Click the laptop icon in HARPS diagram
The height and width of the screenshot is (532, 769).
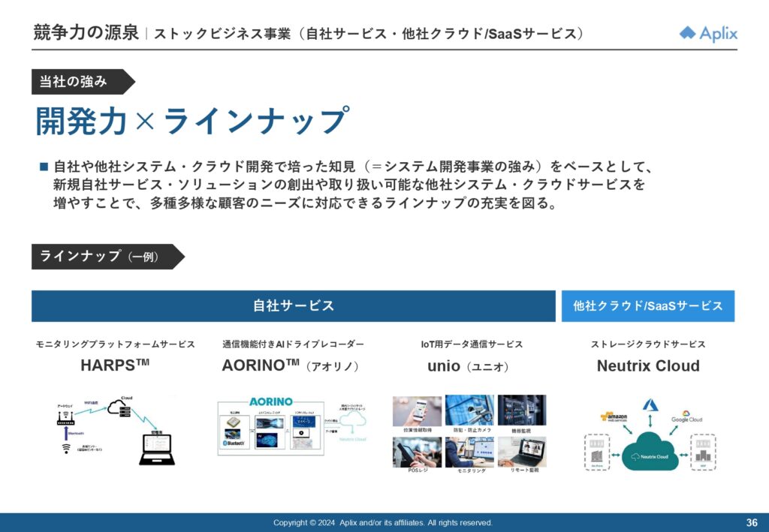(157, 449)
